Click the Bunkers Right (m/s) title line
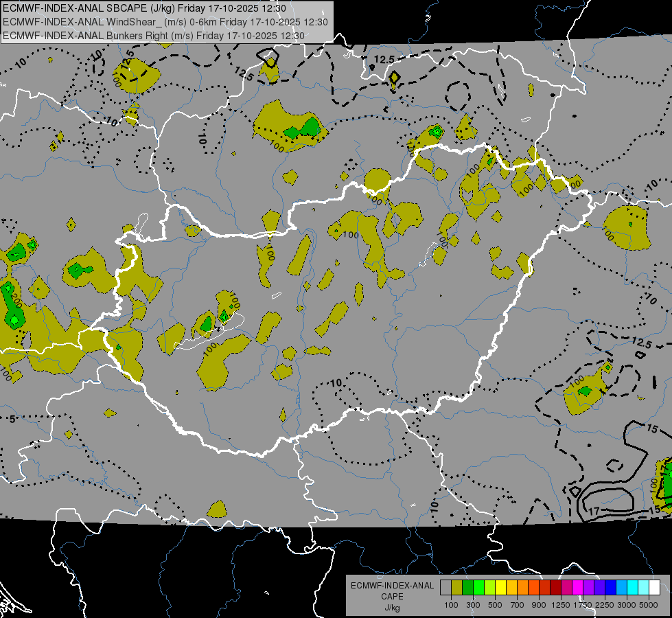 tap(154, 36)
